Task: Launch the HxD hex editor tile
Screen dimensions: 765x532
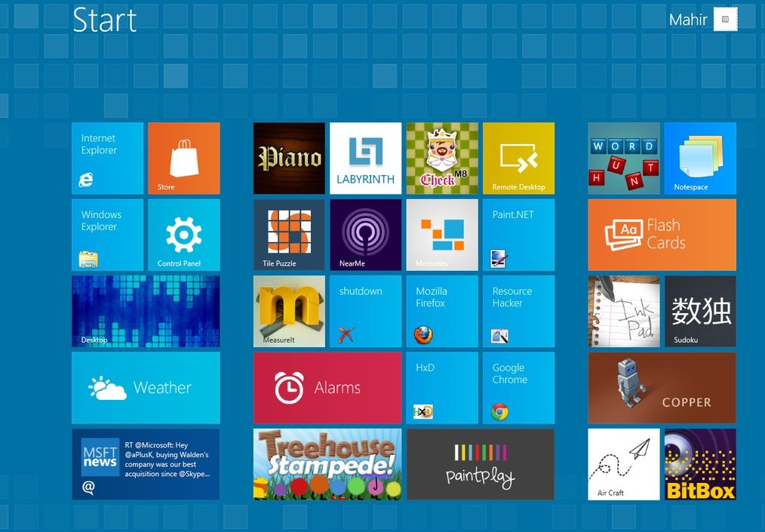Action: [x=442, y=388]
